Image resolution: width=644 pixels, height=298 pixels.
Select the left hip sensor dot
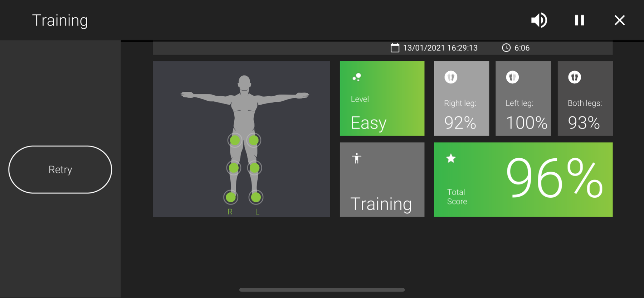(x=254, y=140)
